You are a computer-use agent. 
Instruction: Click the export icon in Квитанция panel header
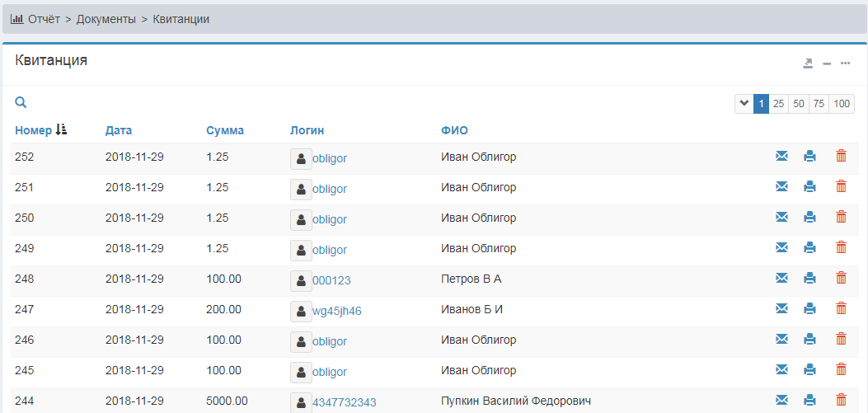(x=808, y=63)
